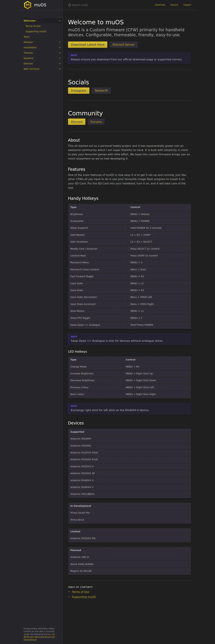Expand the Devices sidebar chevron

[60, 64]
